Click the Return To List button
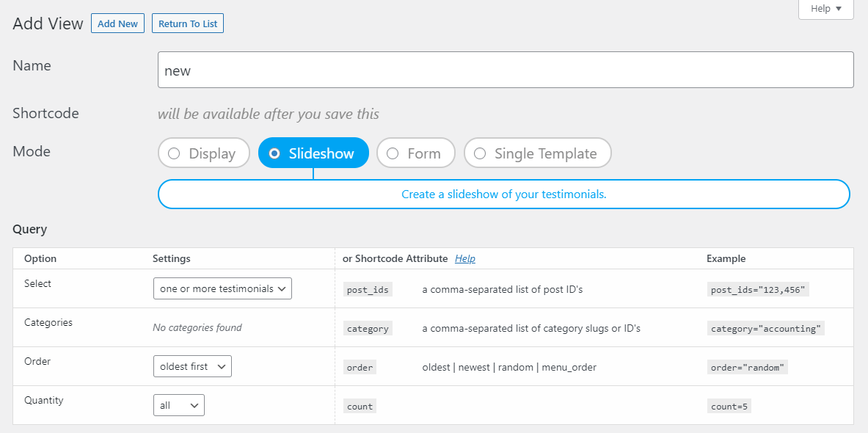This screenshot has width=868, height=433. coord(187,23)
